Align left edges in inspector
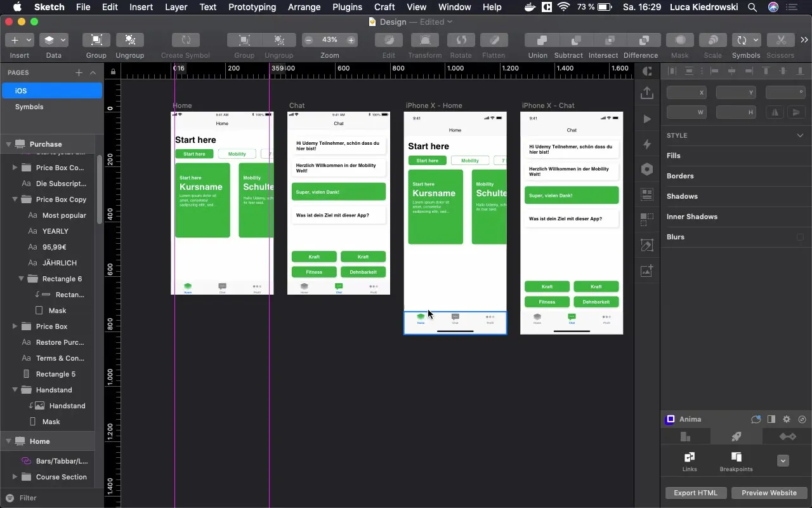The height and width of the screenshot is (508, 812). point(714,71)
